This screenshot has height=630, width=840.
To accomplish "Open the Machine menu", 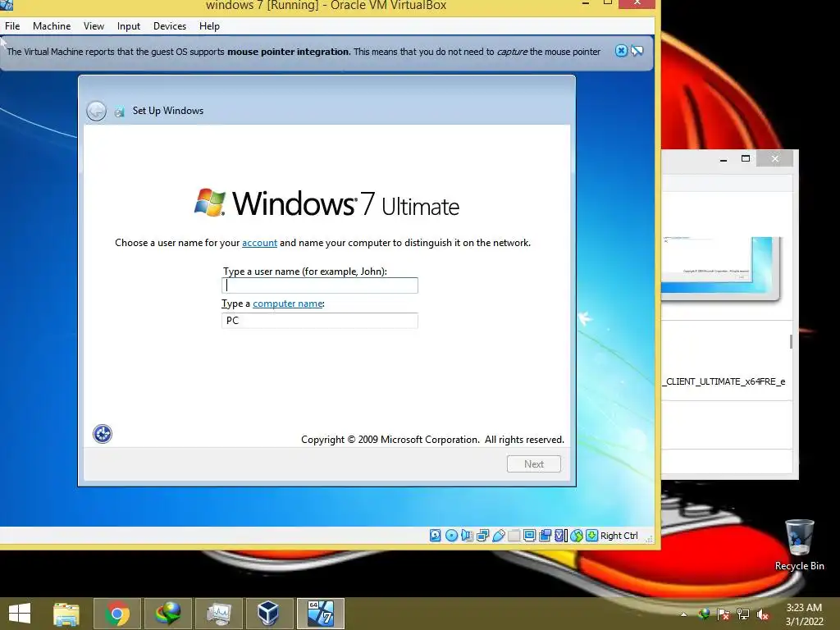I will pyautogui.click(x=52, y=25).
